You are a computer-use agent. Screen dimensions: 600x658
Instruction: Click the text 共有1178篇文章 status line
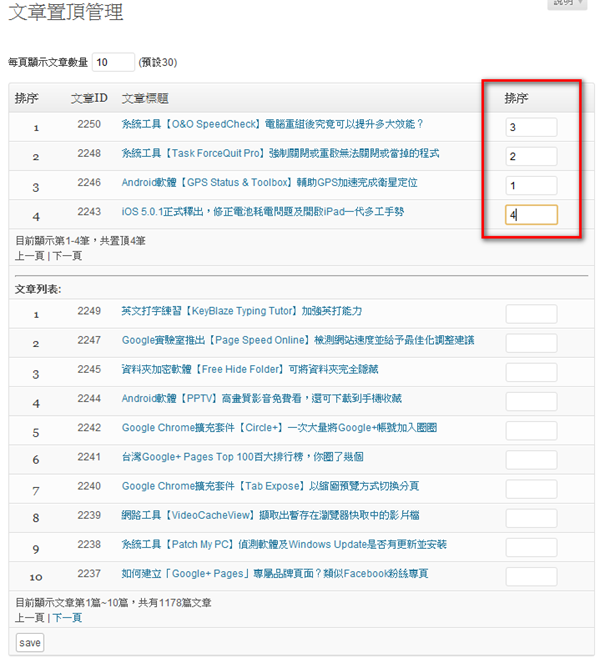[x=175, y=603]
